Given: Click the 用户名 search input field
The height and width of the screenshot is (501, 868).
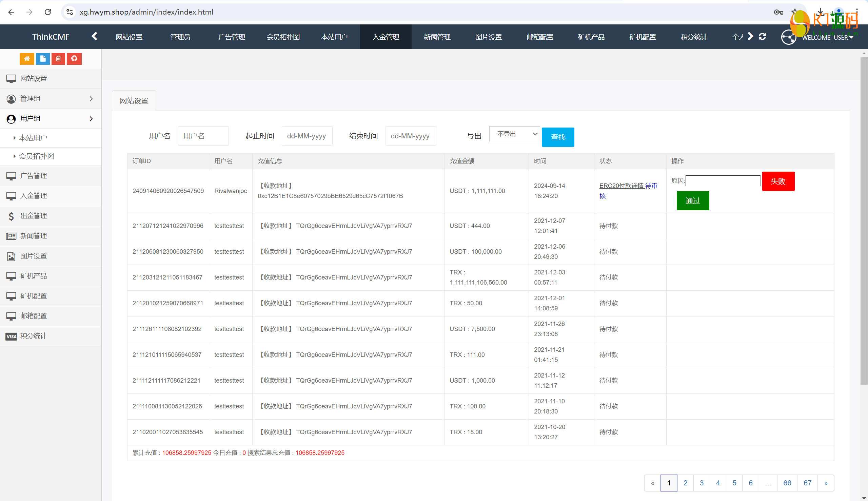Looking at the screenshot, I should coord(203,136).
